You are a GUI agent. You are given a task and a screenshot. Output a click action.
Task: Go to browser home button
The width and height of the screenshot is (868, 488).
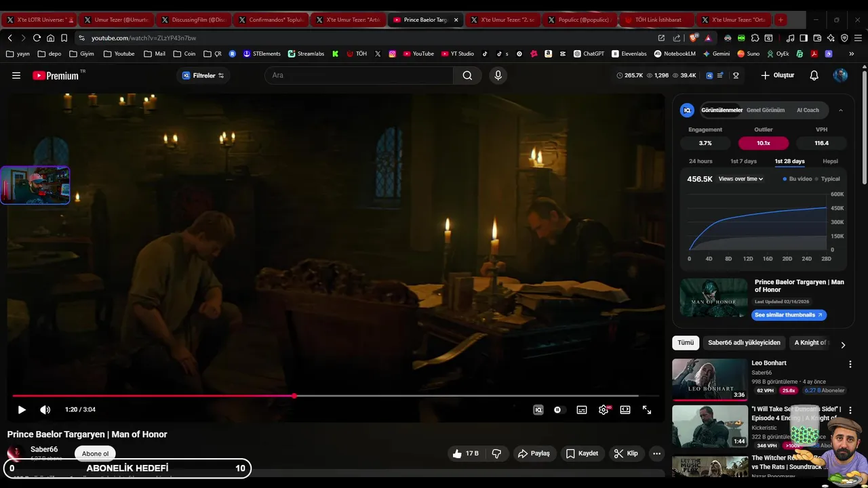tap(50, 38)
